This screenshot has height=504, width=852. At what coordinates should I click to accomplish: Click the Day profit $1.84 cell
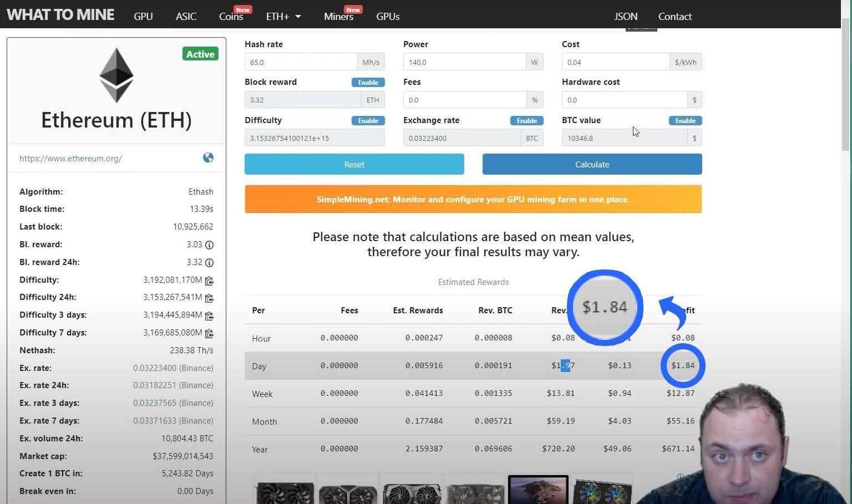683,365
